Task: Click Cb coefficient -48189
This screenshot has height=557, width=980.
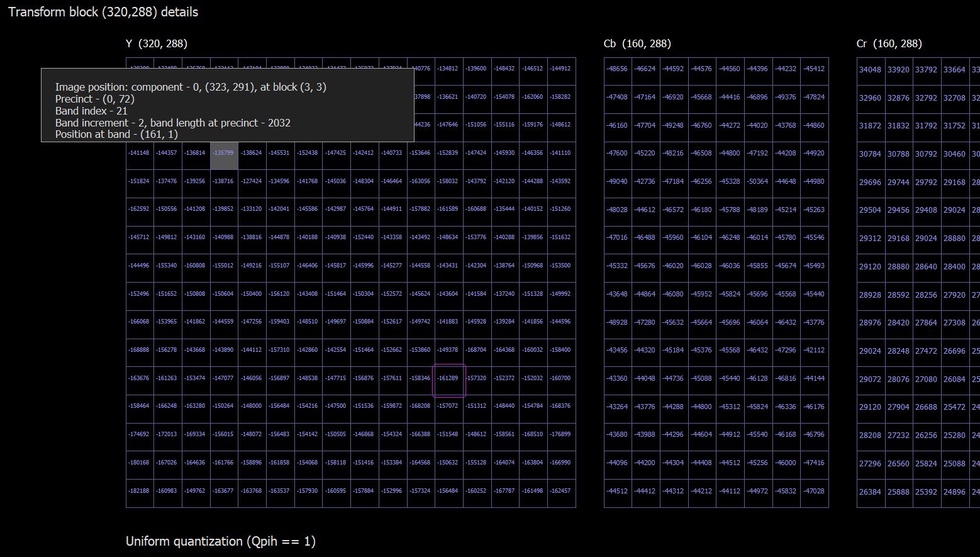Action: point(759,210)
